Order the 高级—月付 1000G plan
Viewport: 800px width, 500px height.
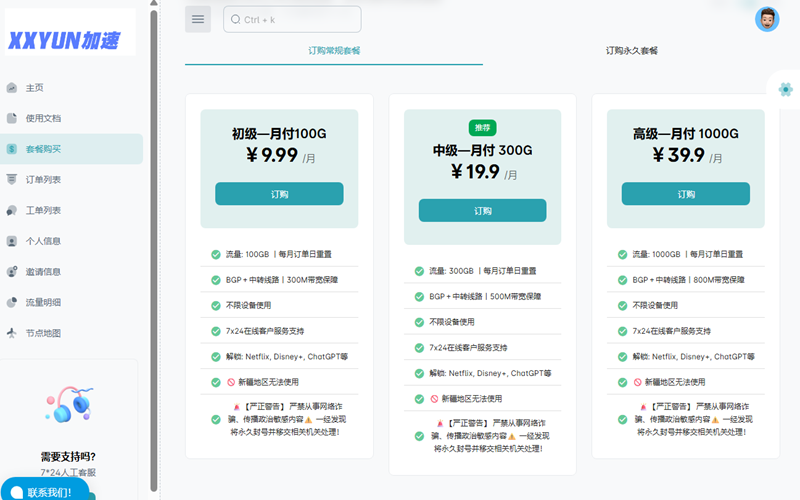click(685, 194)
